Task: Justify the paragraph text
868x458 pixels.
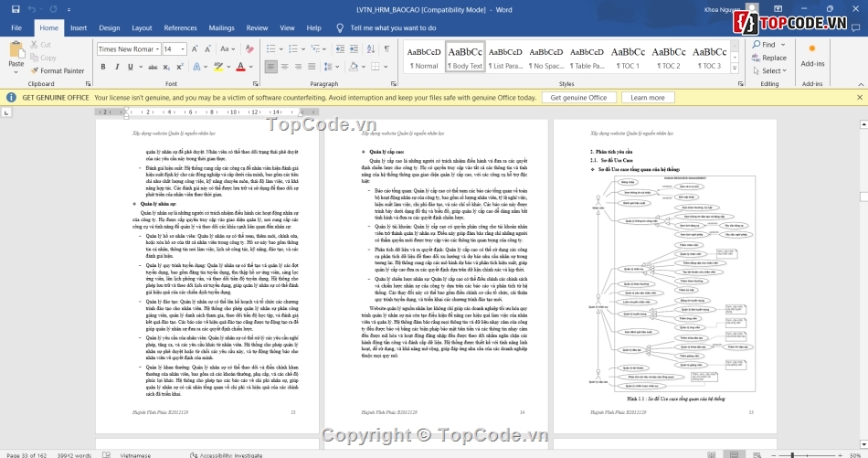Action: click(x=312, y=67)
